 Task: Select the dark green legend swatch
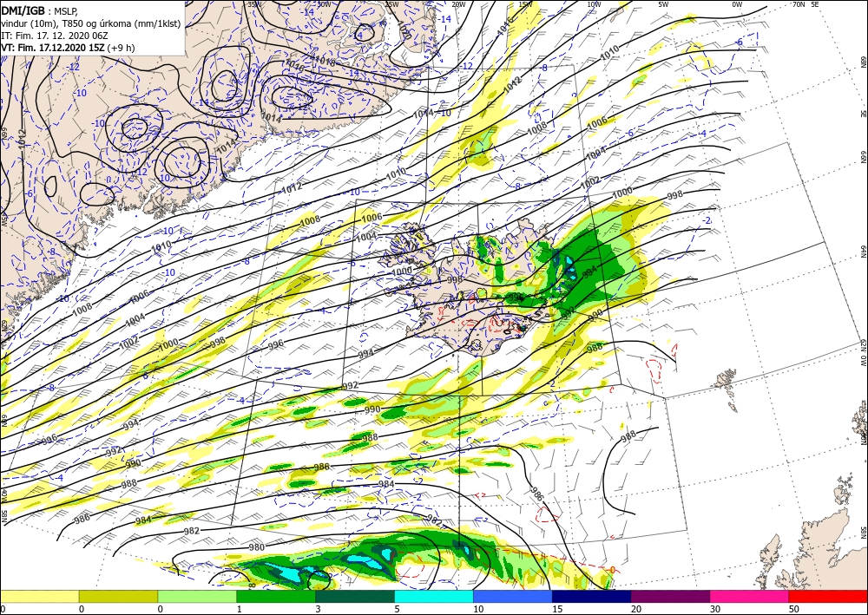pos(355,596)
